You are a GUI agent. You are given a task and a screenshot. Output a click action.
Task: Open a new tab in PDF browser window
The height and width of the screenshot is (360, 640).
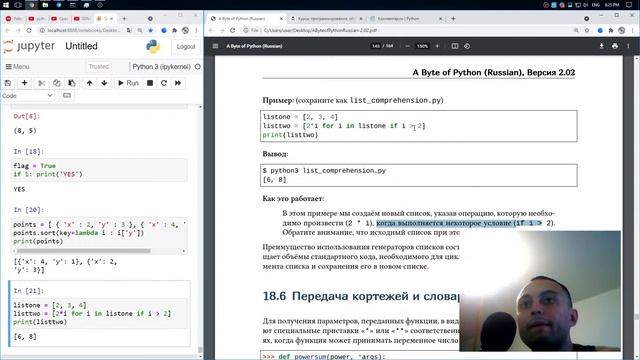click(453, 18)
